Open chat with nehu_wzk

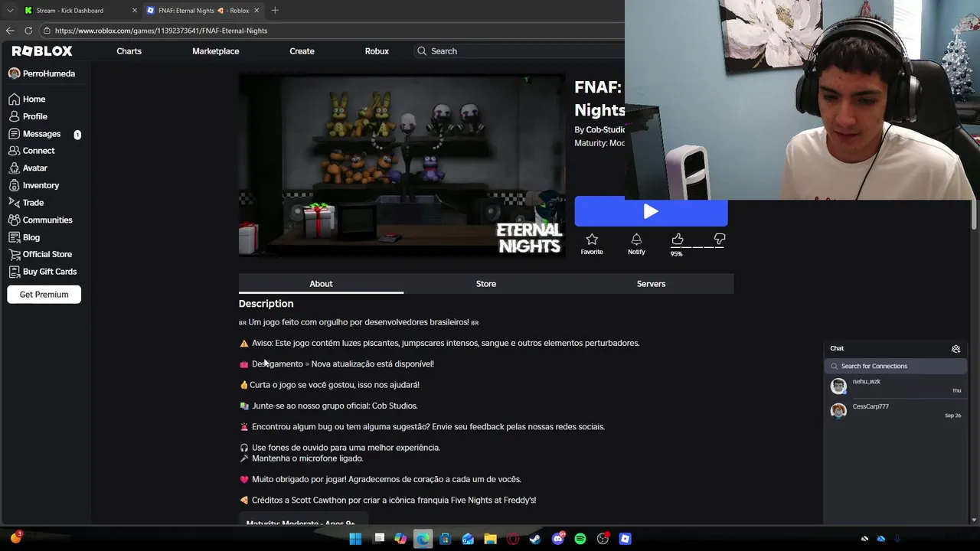point(895,386)
